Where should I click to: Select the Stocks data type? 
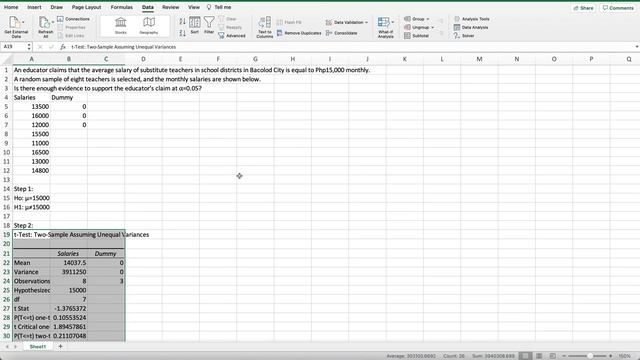click(x=120, y=26)
